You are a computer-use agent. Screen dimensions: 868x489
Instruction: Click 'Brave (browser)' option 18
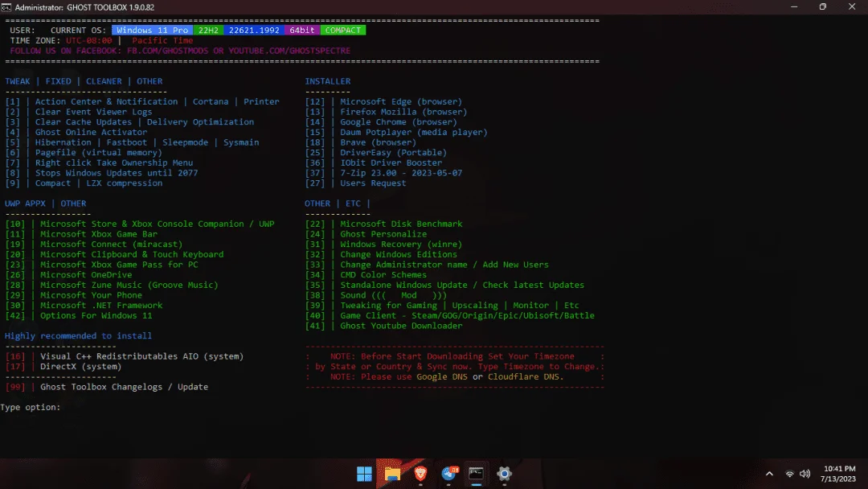coord(360,142)
